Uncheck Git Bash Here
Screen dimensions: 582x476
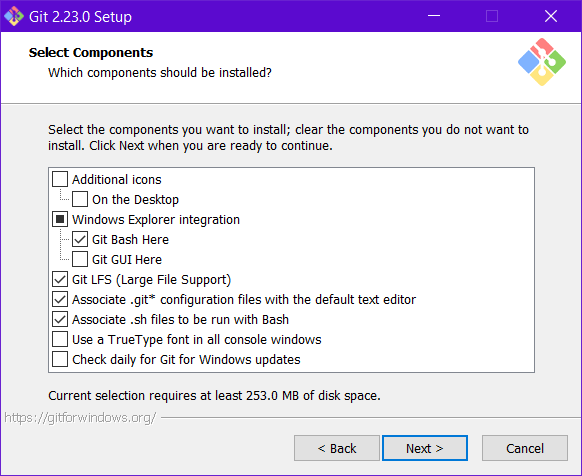tap(80, 239)
